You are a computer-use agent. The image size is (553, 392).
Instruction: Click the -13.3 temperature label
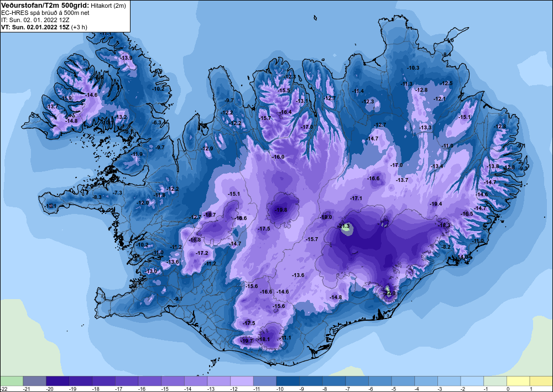[x=425, y=128]
